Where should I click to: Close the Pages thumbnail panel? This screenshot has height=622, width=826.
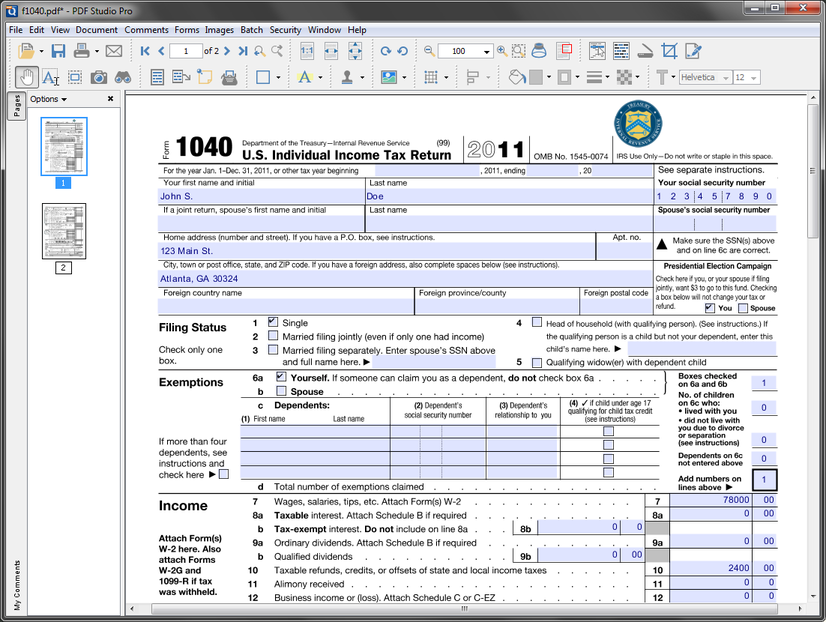tap(110, 98)
